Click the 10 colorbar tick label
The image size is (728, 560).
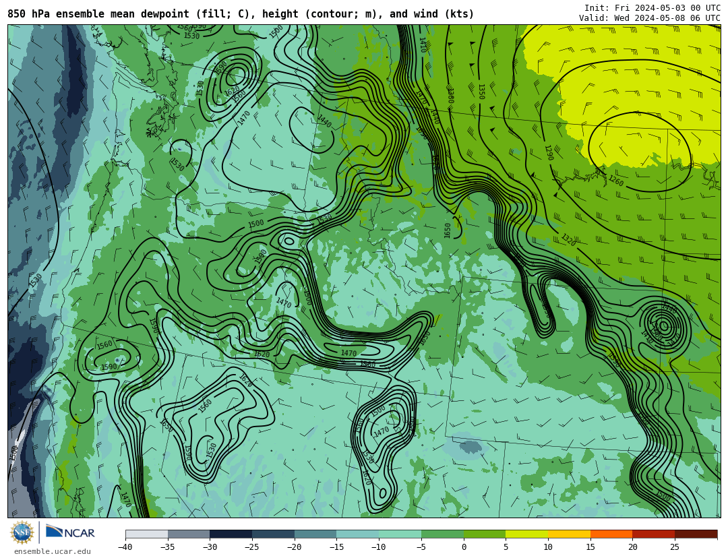[x=548, y=547]
